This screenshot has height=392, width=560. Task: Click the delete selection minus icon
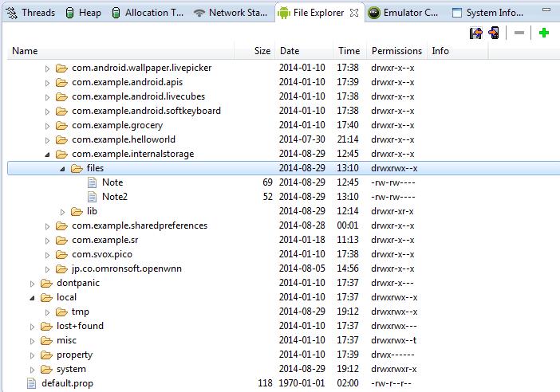(519, 33)
